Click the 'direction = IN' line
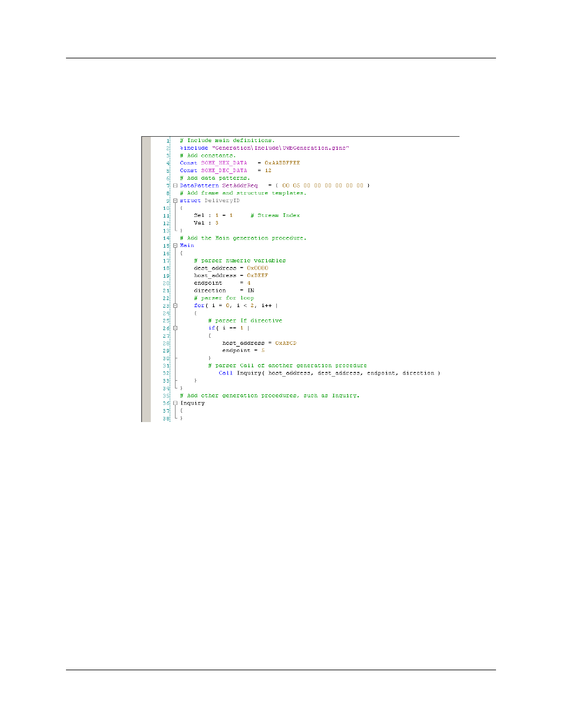The width and height of the screenshot is (562, 728). (x=224, y=291)
